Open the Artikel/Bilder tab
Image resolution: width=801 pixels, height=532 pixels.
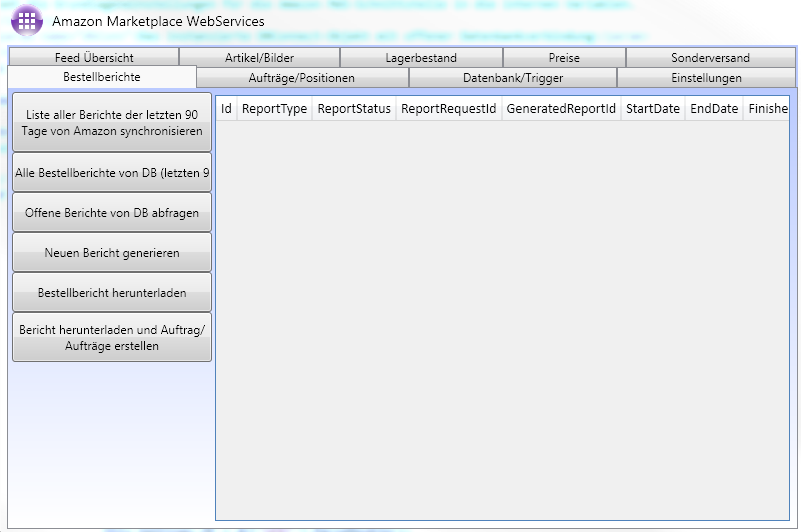point(259,58)
